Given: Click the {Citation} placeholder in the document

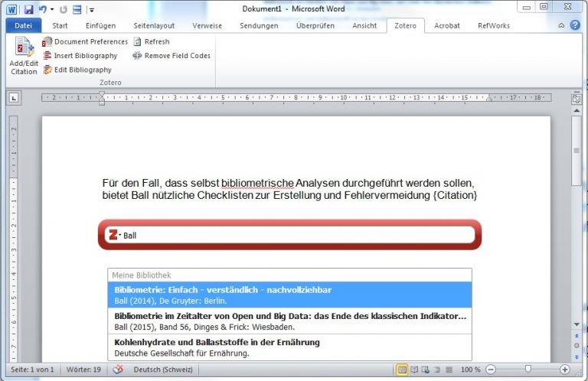Looking at the screenshot, I should pyautogui.click(x=455, y=195).
